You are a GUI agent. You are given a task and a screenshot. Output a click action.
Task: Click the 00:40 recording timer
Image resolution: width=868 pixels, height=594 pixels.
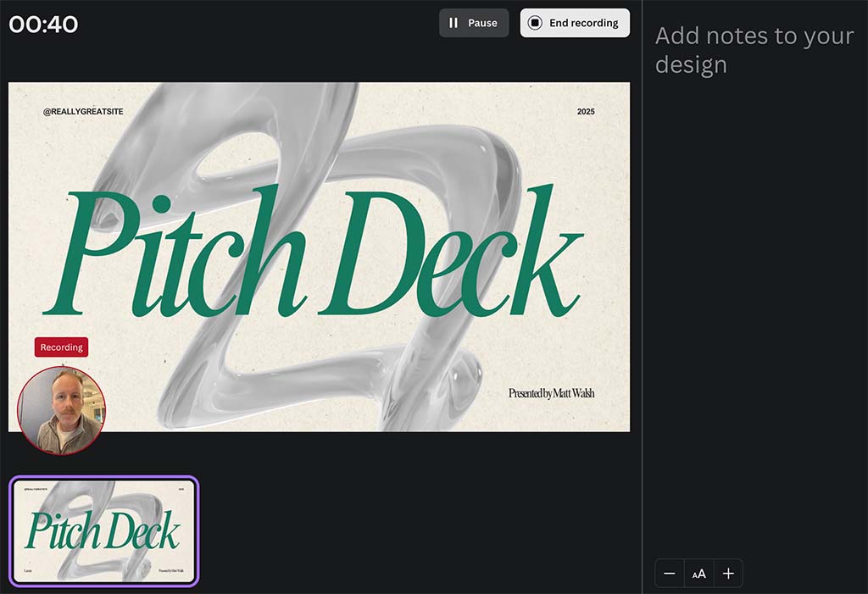click(x=43, y=24)
